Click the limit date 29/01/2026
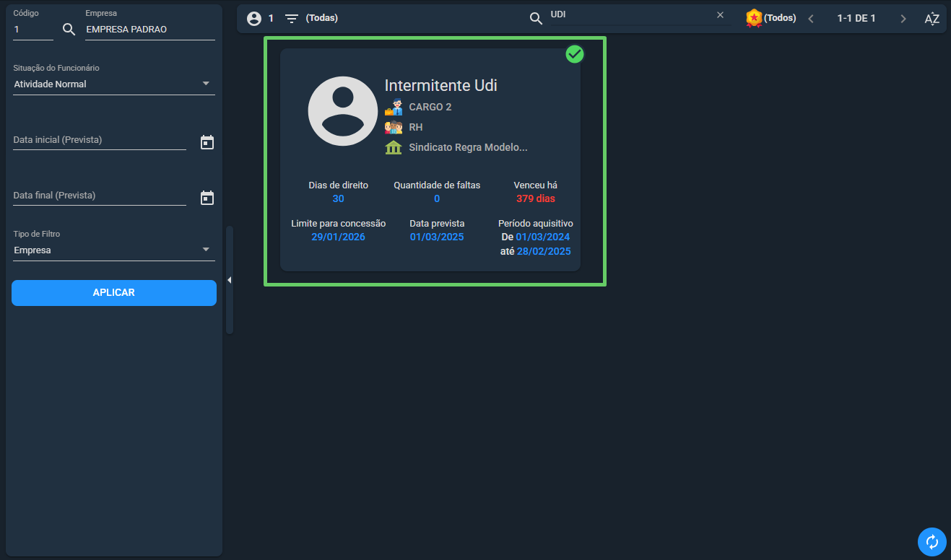Image resolution: width=951 pixels, height=560 pixels. pos(339,237)
